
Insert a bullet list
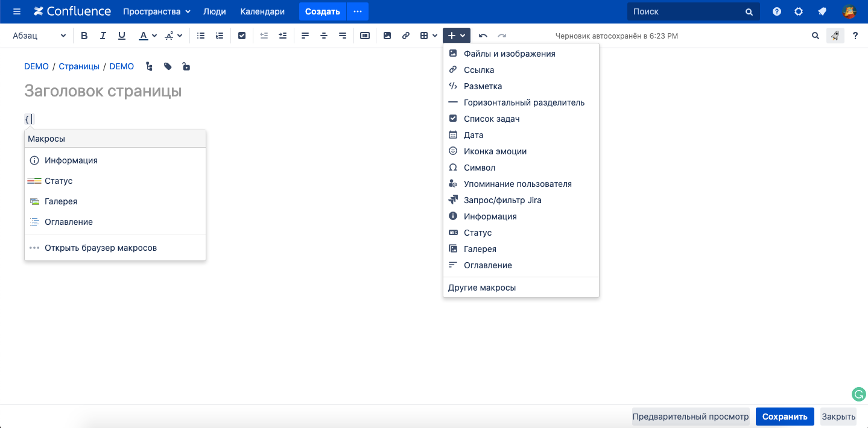tap(201, 36)
